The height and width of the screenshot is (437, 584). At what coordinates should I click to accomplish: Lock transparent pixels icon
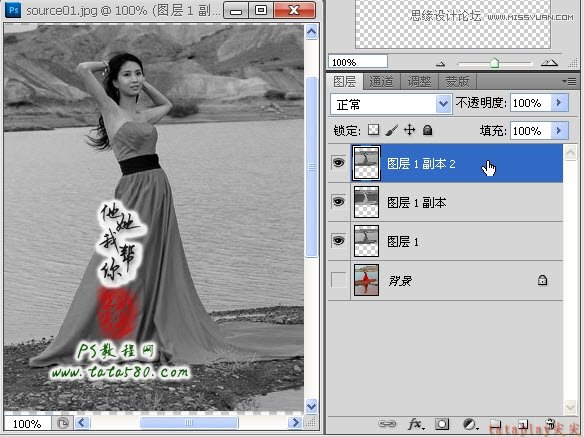(x=373, y=130)
